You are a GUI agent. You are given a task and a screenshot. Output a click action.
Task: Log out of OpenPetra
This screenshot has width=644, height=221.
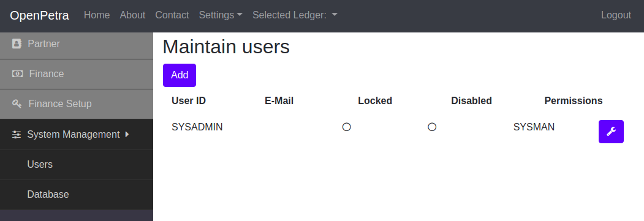coord(616,15)
